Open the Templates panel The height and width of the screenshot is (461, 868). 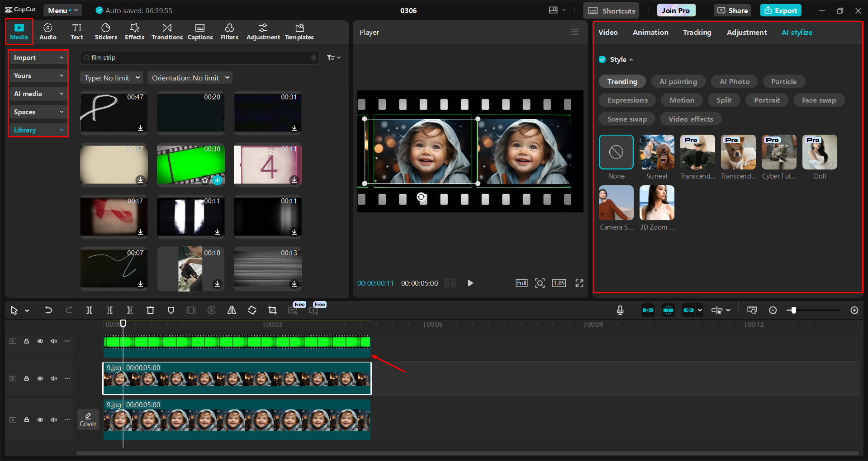[299, 31]
